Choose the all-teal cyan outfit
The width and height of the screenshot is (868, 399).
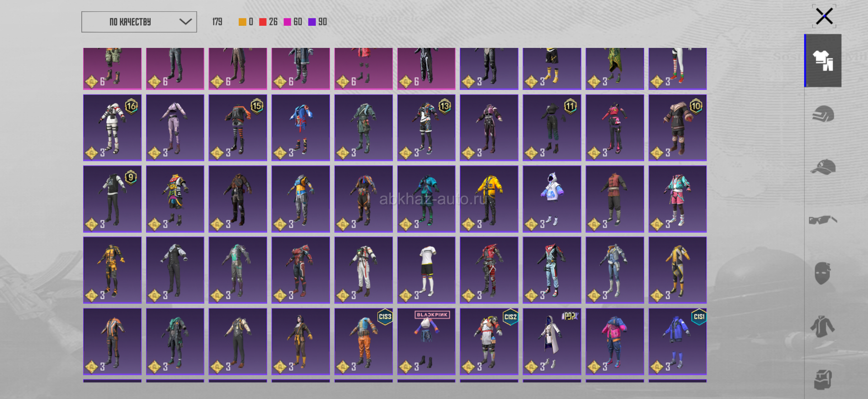pyautogui.click(x=426, y=199)
